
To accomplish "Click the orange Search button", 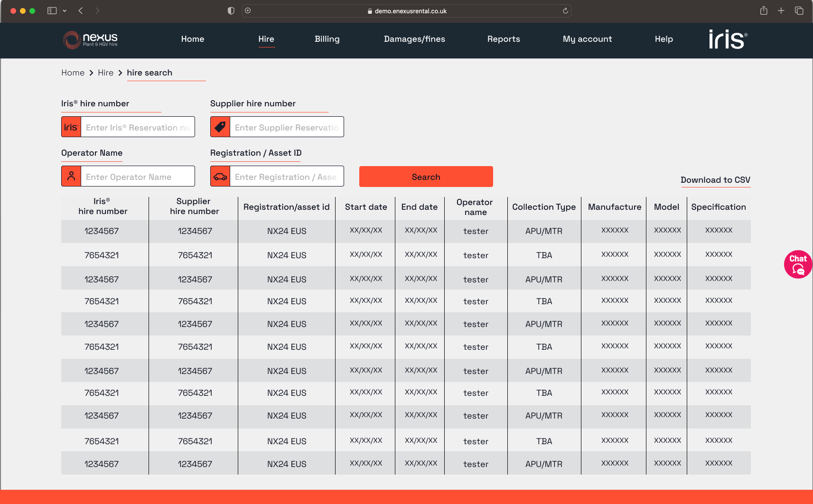I will (426, 177).
